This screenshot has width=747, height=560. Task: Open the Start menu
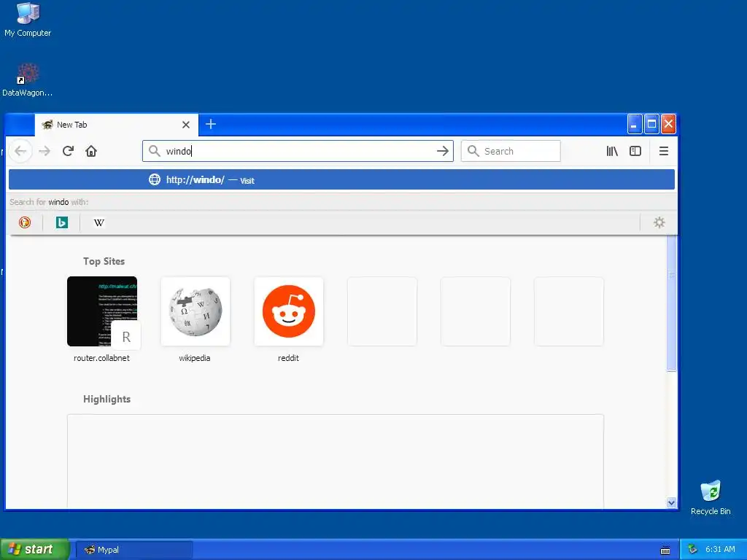[34, 550]
